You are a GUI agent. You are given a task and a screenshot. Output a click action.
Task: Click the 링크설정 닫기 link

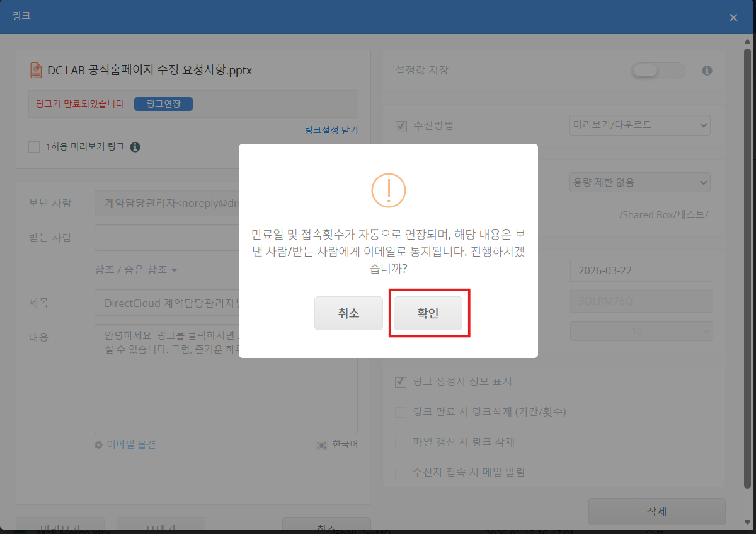point(331,130)
